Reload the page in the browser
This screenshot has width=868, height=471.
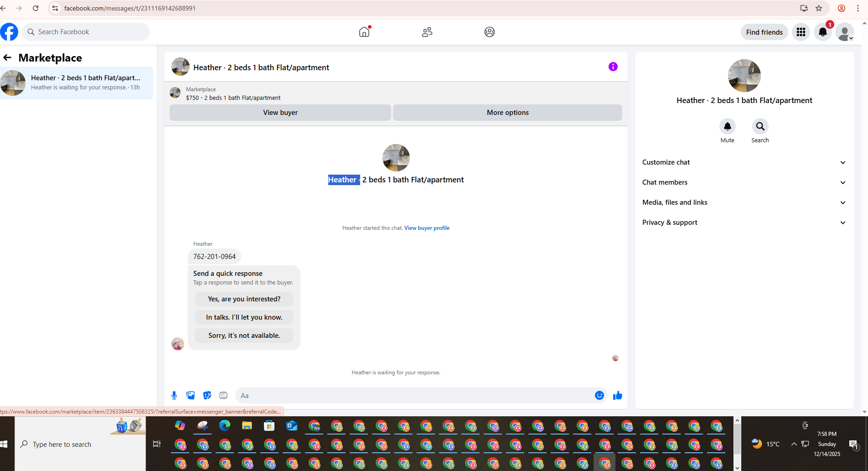pyautogui.click(x=36, y=8)
